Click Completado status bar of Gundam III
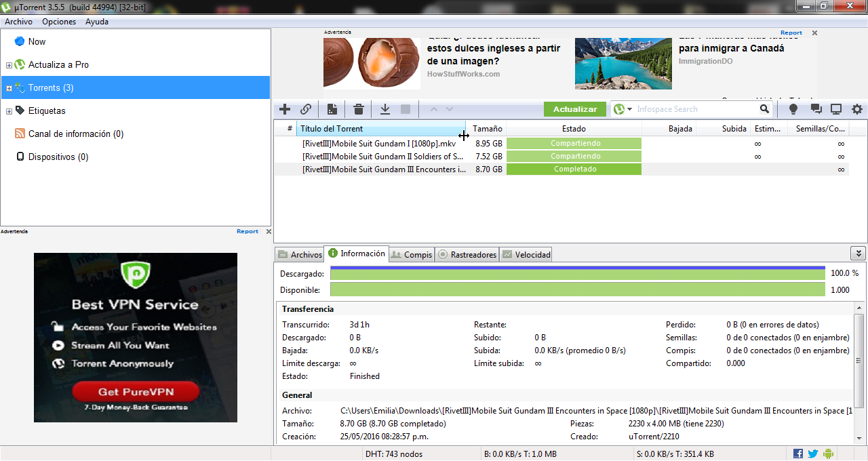The image size is (868, 461). click(574, 169)
